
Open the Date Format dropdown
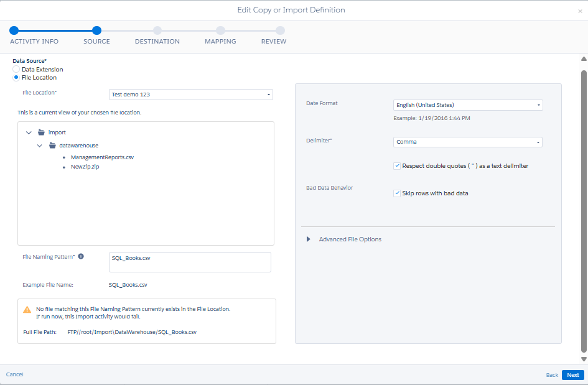468,105
